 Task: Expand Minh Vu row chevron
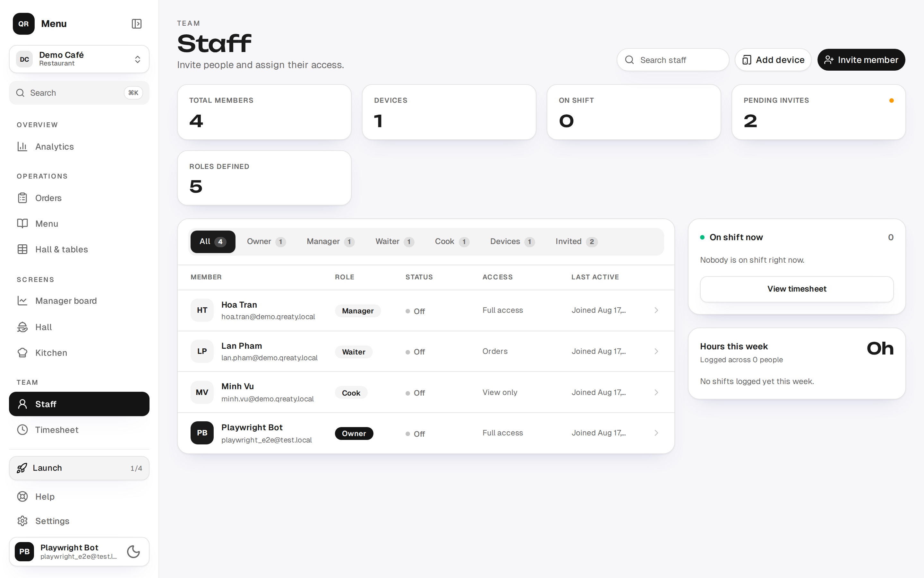pyautogui.click(x=656, y=393)
